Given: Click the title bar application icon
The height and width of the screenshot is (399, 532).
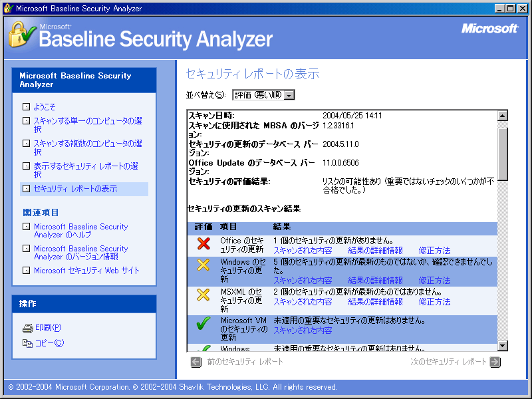Looking at the screenshot, I should [x=9, y=8].
